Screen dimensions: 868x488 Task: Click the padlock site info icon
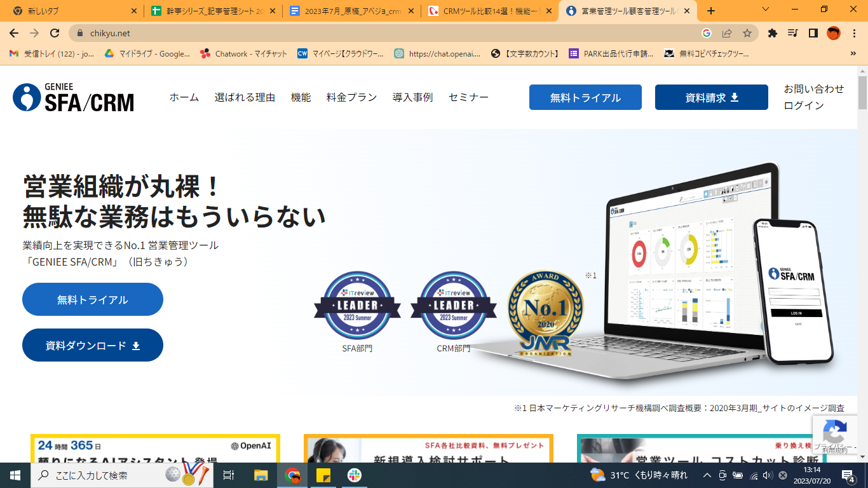point(80,34)
